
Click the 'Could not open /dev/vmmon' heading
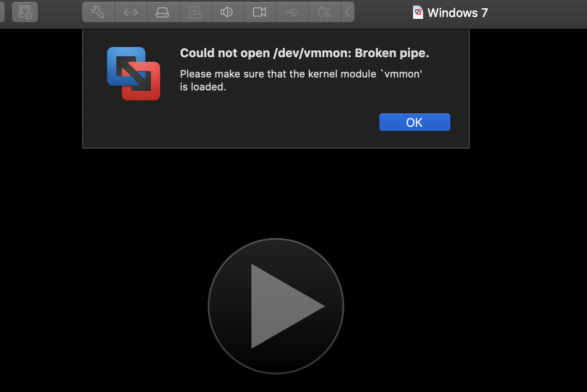point(305,53)
